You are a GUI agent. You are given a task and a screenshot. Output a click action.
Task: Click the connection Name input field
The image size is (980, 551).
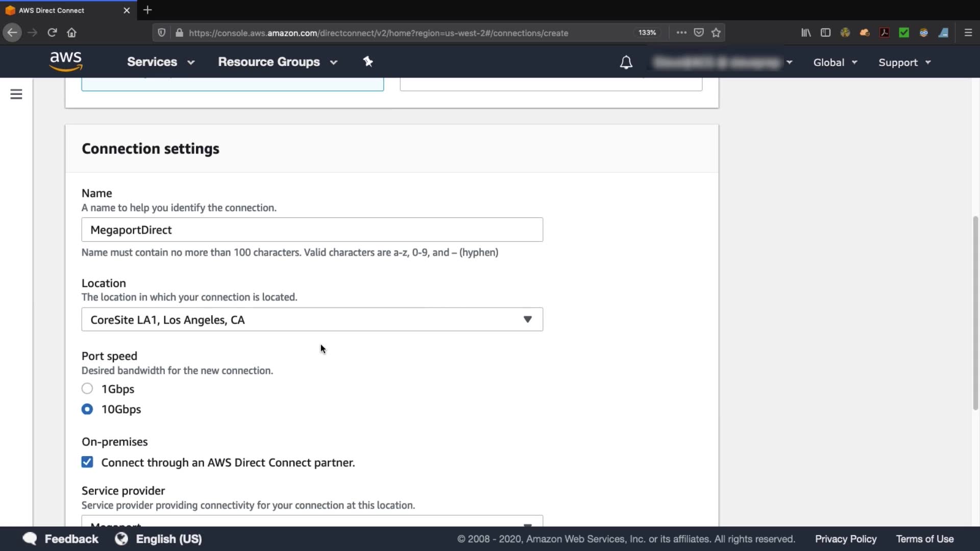312,230
